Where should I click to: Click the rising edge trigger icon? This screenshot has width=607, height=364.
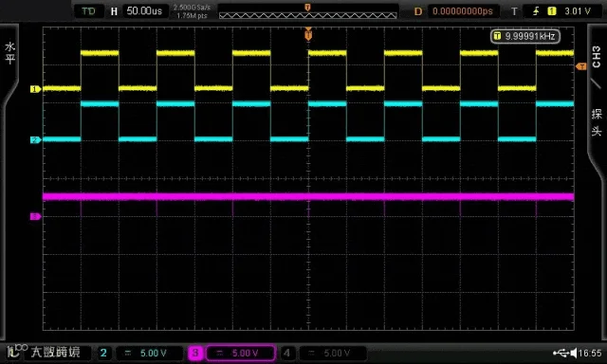pos(536,11)
